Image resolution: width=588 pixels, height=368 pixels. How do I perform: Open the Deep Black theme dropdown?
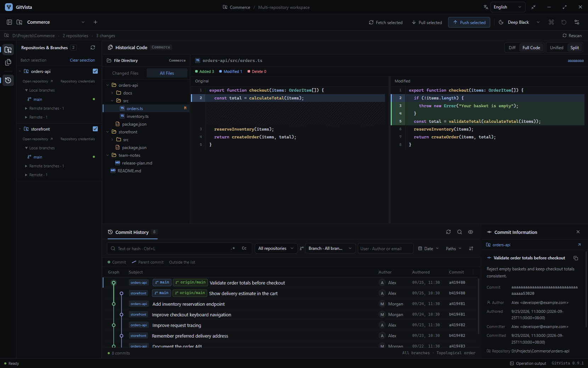[x=519, y=22]
